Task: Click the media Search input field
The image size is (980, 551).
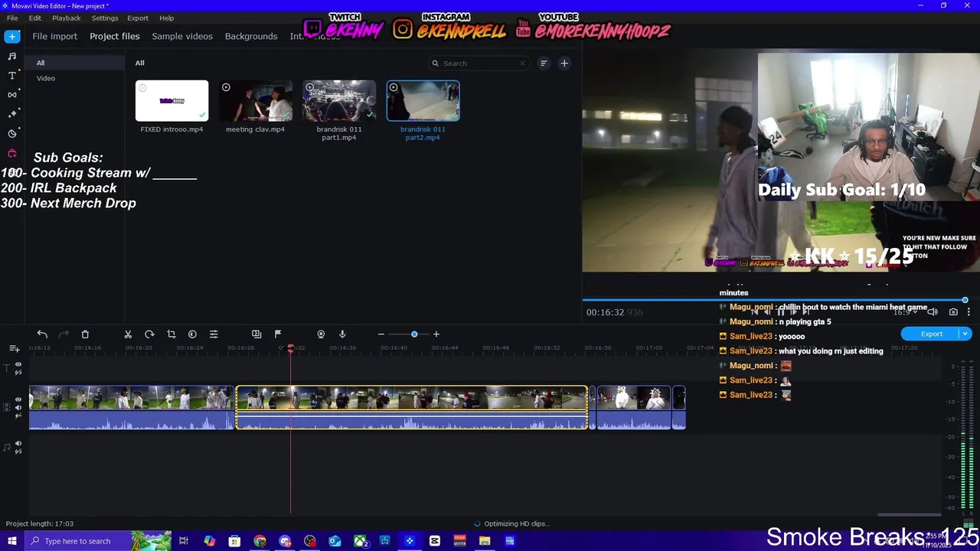Action: (x=479, y=64)
